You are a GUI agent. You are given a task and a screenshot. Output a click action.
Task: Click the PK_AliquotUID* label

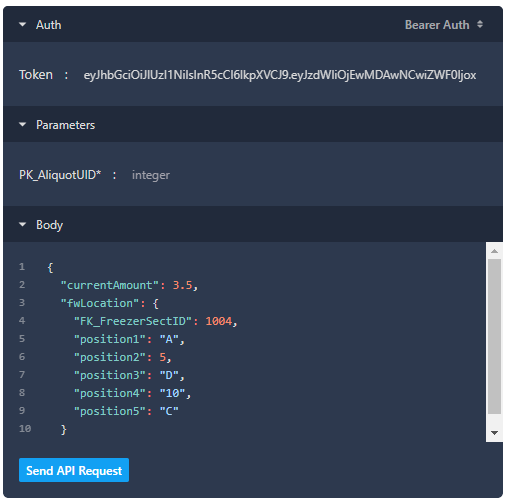coord(60,175)
